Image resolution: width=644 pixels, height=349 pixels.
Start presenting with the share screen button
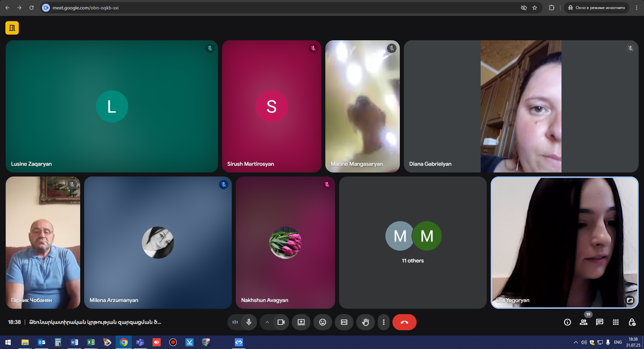(301, 322)
